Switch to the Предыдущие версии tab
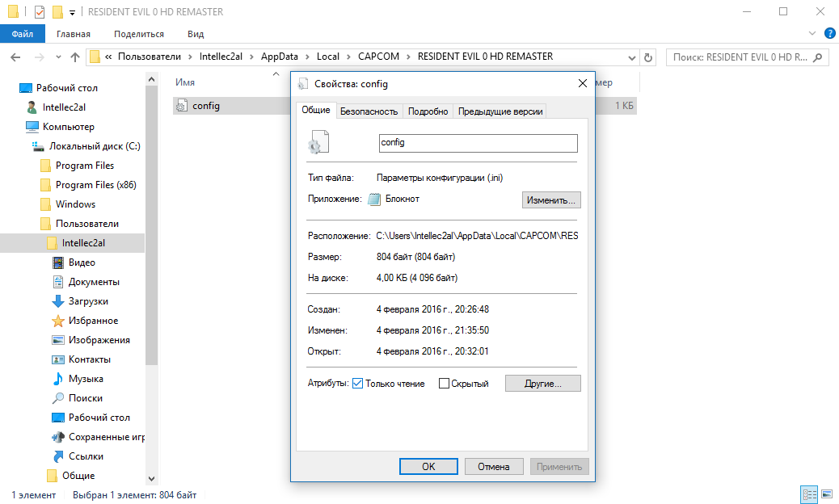This screenshot has height=504, width=839. 500,111
